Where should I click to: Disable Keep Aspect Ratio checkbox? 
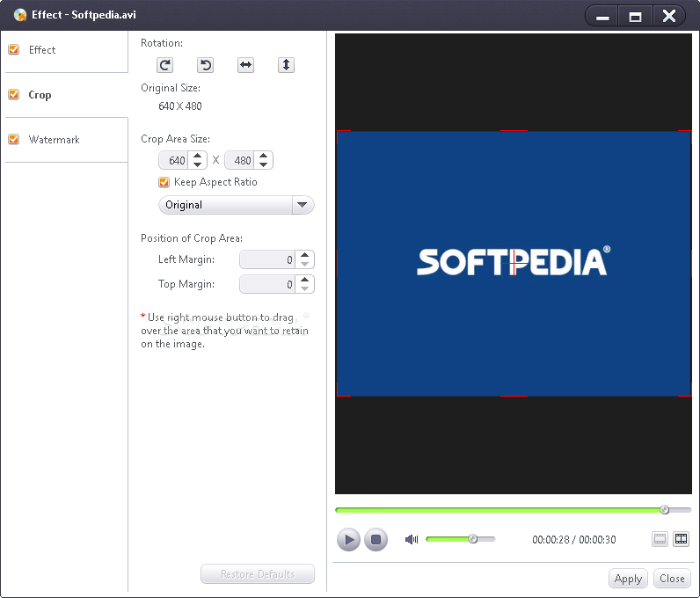164,182
